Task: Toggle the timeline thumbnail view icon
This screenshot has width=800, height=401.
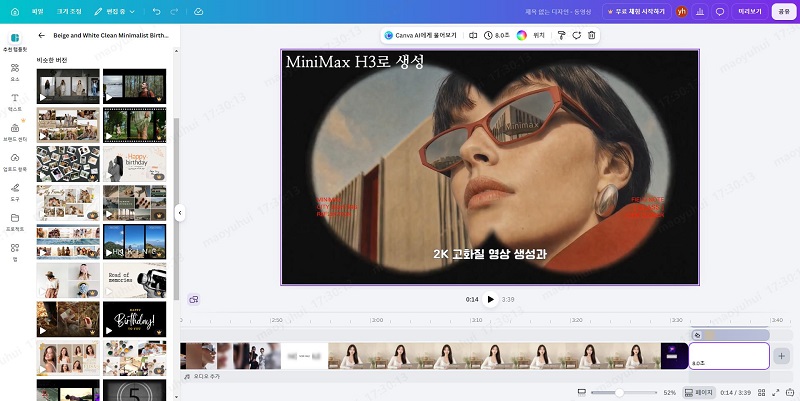Action: (x=581, y=392)
